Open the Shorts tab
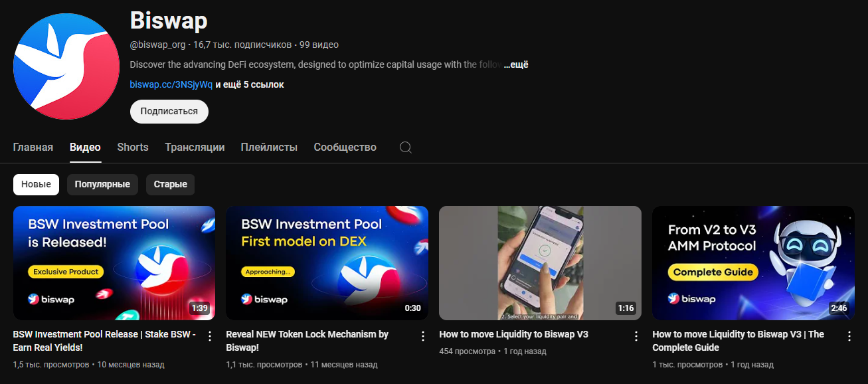This screenshot has width=868, height=384. tap(133, 147)
